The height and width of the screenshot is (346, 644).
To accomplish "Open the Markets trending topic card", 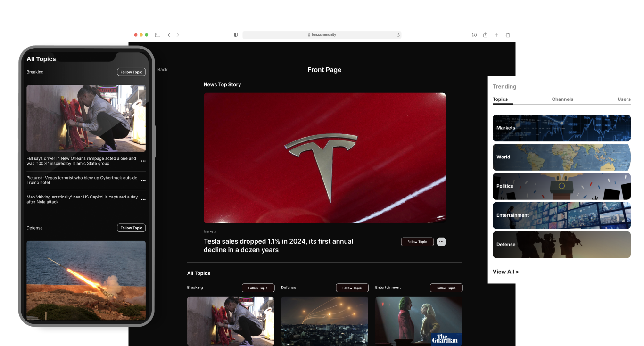I will 561,128.
